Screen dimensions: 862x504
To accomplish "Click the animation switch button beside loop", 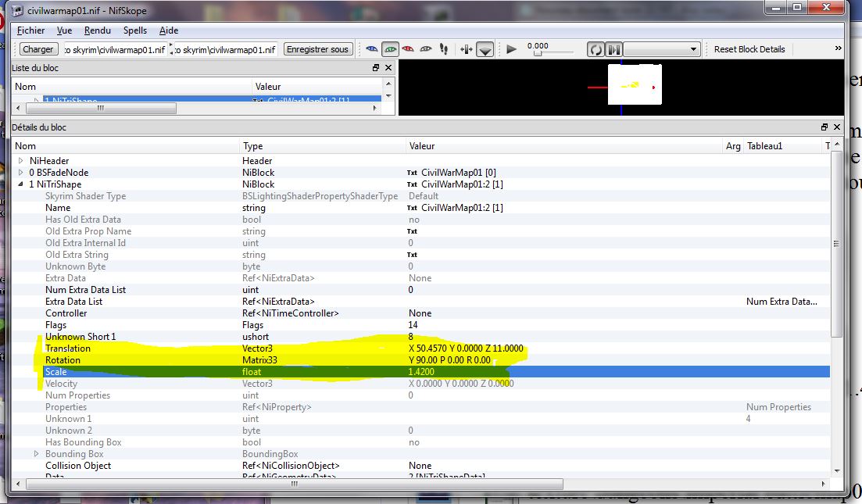I will click(x=614, y=49).
